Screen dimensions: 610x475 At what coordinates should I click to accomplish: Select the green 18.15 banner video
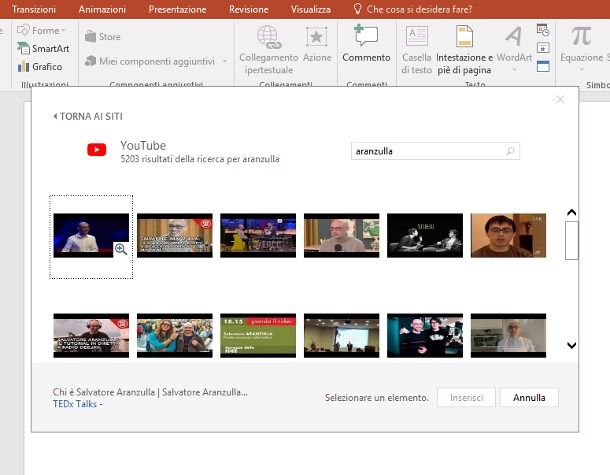[258, 335]
